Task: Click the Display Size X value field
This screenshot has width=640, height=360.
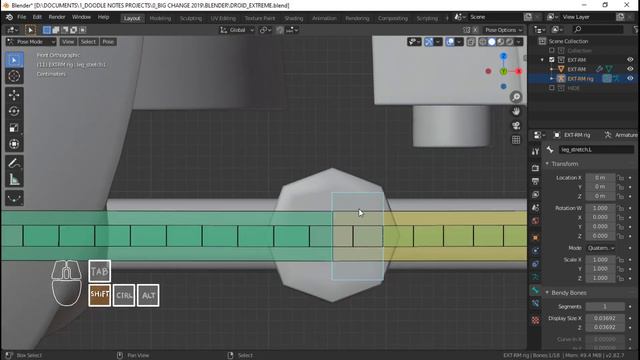Action: 605,318
